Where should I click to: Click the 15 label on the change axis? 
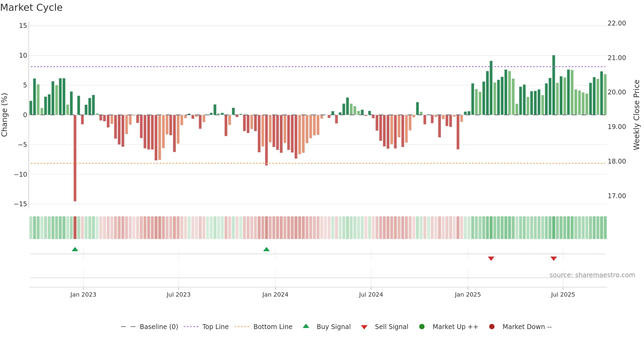click(x=23, y=26)
